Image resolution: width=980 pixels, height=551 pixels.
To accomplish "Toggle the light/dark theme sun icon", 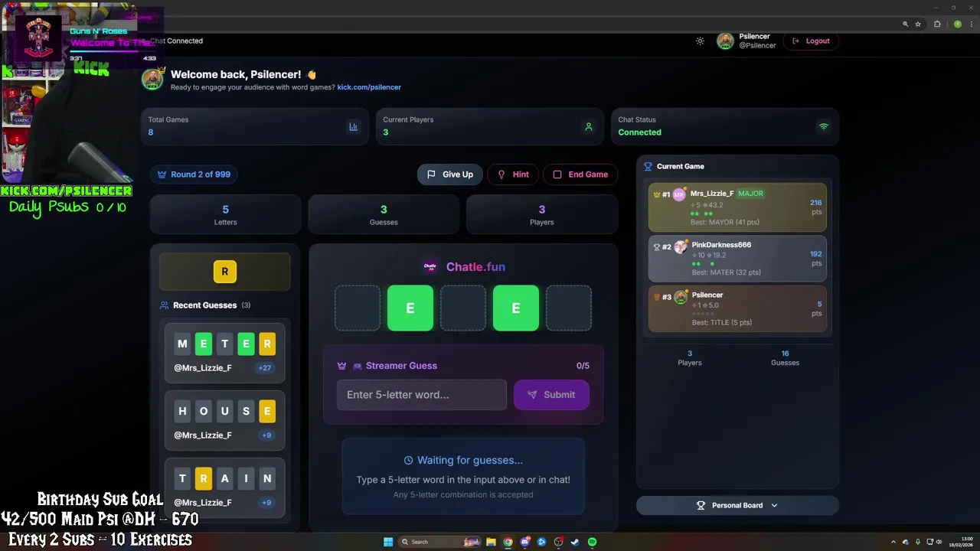I will [700, 41].
